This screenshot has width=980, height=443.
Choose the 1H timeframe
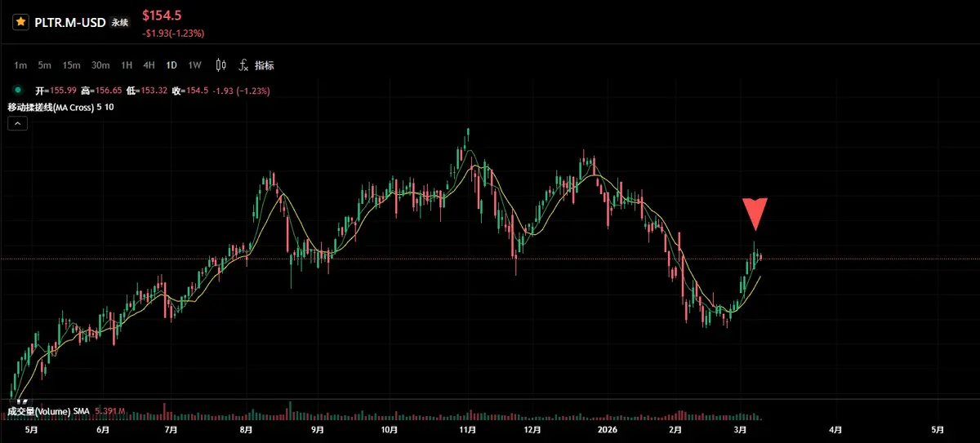click(127, 65)
